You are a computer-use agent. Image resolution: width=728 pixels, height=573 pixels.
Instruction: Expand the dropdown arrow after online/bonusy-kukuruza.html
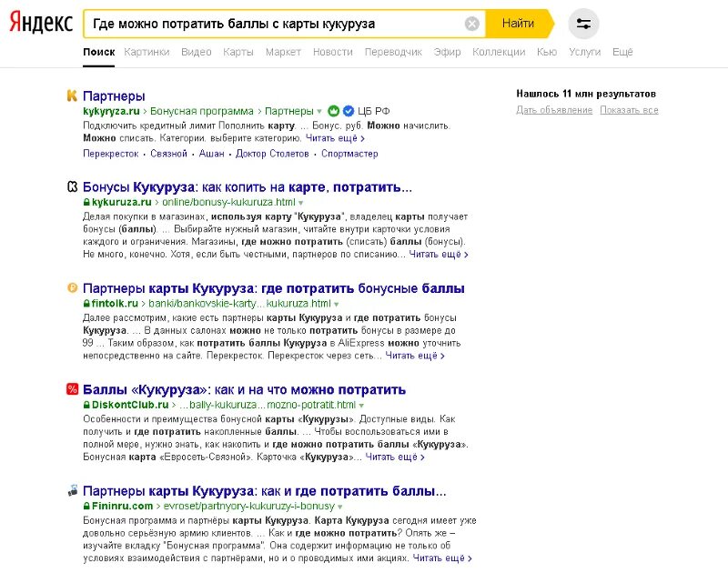(x=301, y=203)
